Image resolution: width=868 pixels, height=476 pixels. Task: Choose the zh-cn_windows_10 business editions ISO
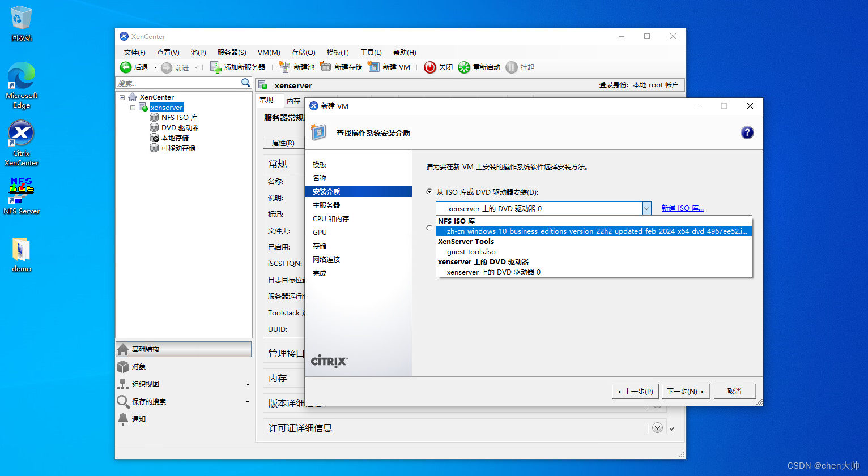click(594, 231)
